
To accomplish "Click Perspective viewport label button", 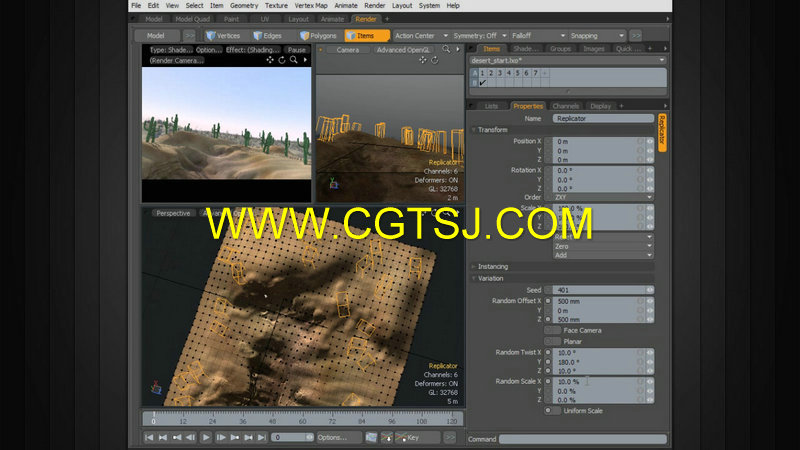I will point(173,213).
